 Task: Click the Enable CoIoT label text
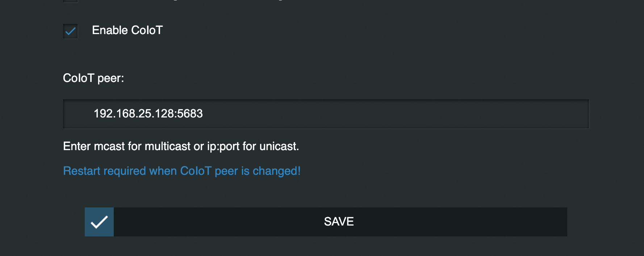pyautogui.click(x=127, y=30)
